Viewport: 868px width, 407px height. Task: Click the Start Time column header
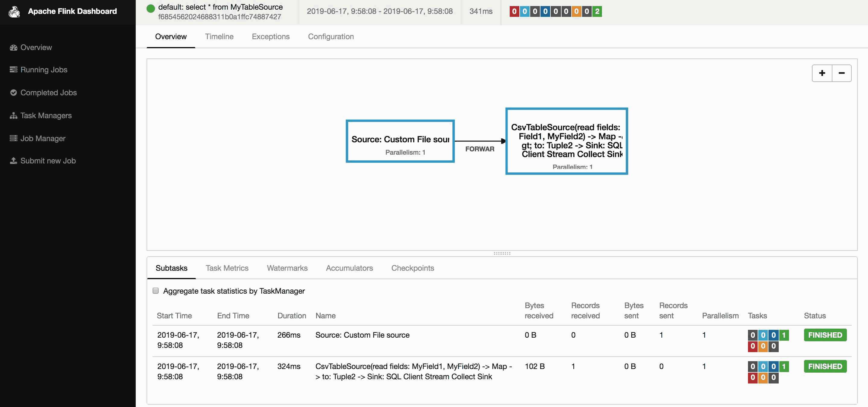[174, 316]
